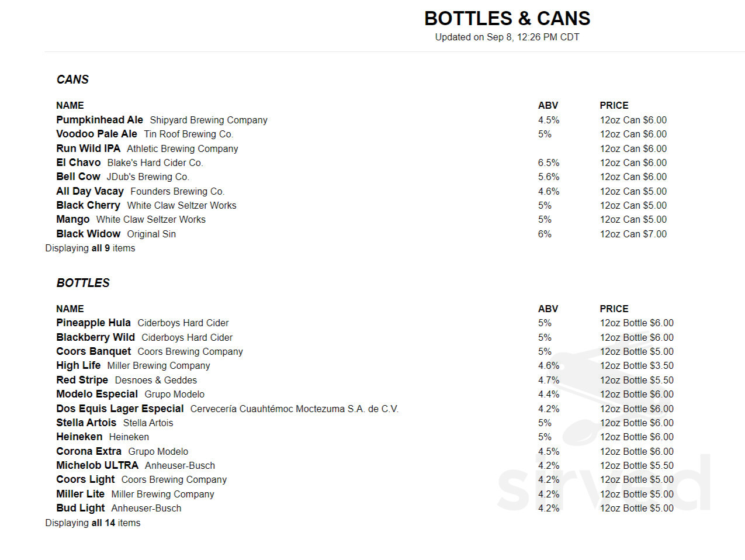
Task: Click the NAME column header under BOTTLES
Action: 70,309
